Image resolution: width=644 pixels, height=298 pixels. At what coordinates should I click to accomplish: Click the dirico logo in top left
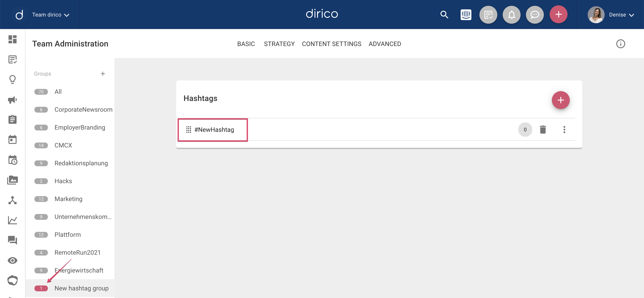[19, 15]
